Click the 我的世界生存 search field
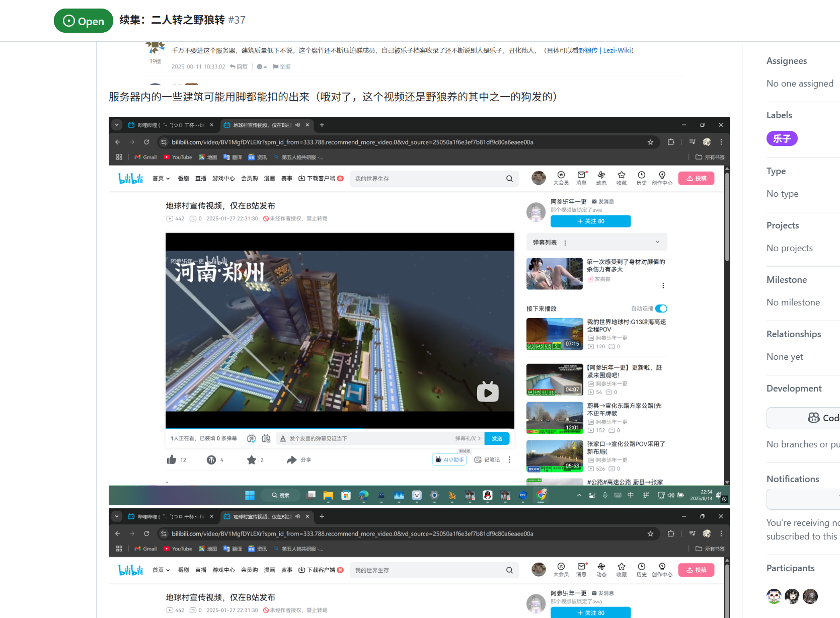Viewport: 840px width, 618px height. (428, 179)
